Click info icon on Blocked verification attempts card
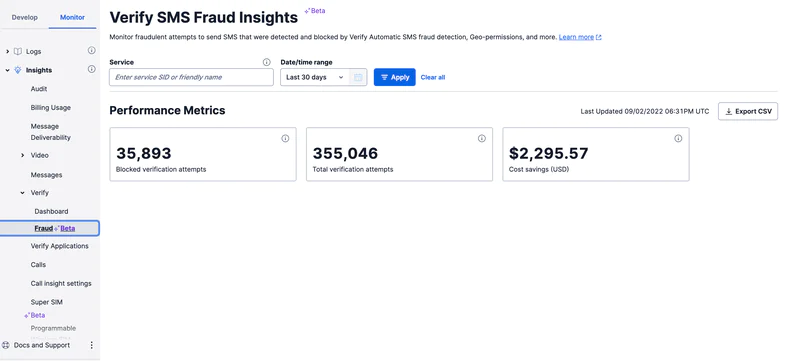 click(285, 139)
